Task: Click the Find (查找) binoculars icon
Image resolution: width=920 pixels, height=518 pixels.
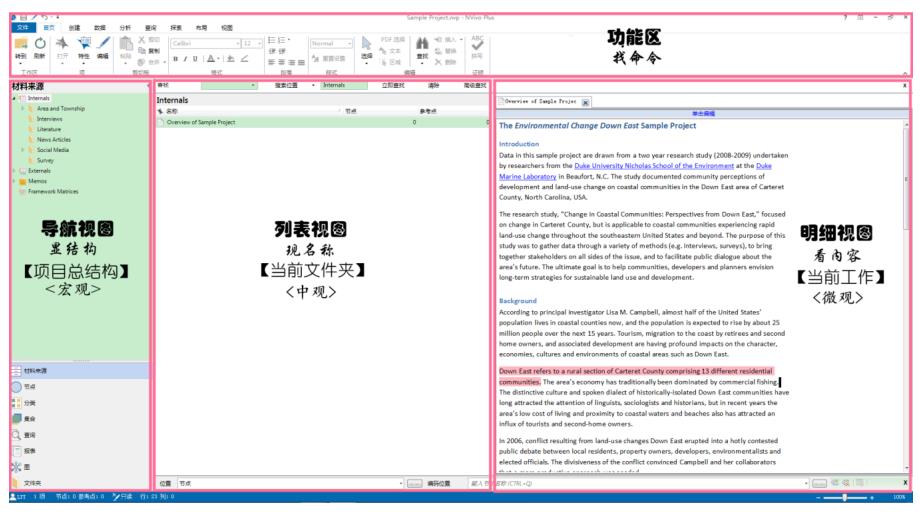Action: (422, 43)
